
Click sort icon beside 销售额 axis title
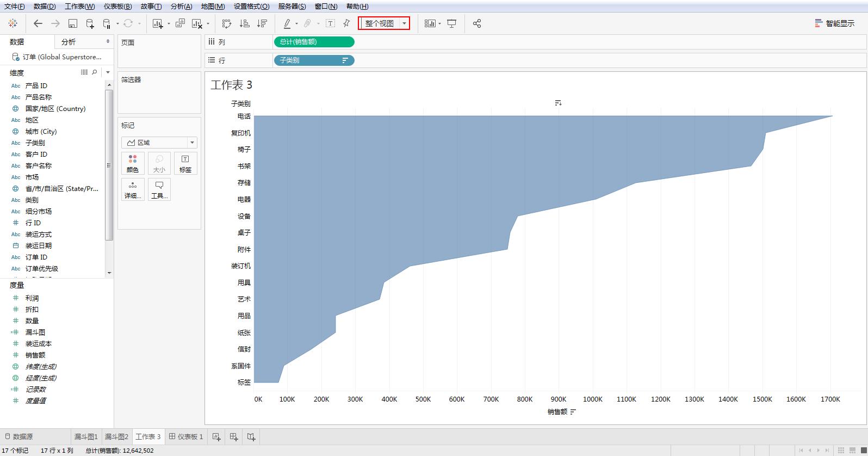(573, 412)
